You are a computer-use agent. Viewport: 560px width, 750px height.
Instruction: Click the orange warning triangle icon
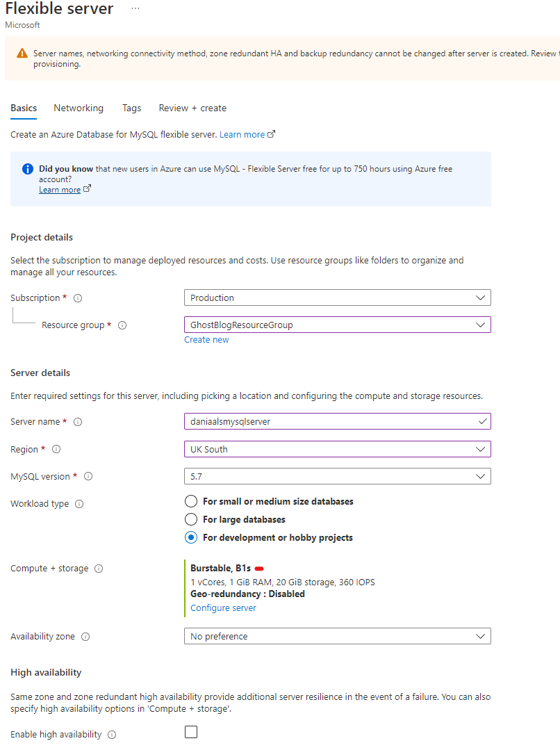(x=22, y=53)
